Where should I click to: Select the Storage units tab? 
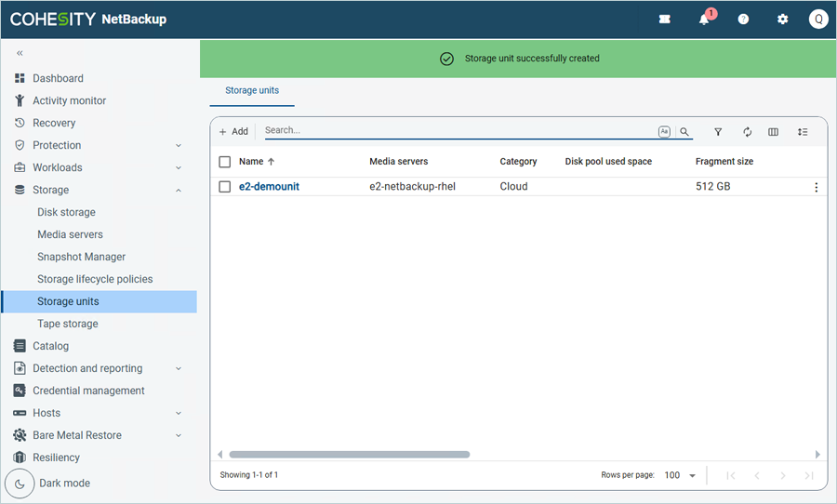tap(252, 90)
